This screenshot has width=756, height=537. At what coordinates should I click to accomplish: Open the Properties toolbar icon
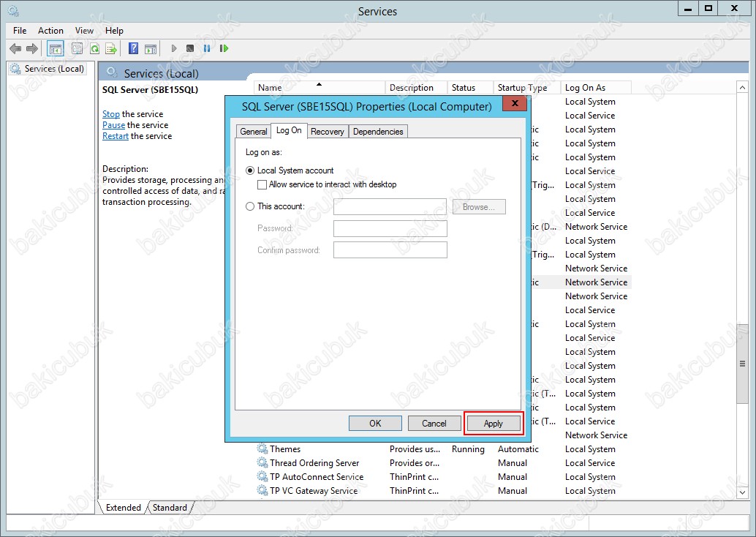77,48
